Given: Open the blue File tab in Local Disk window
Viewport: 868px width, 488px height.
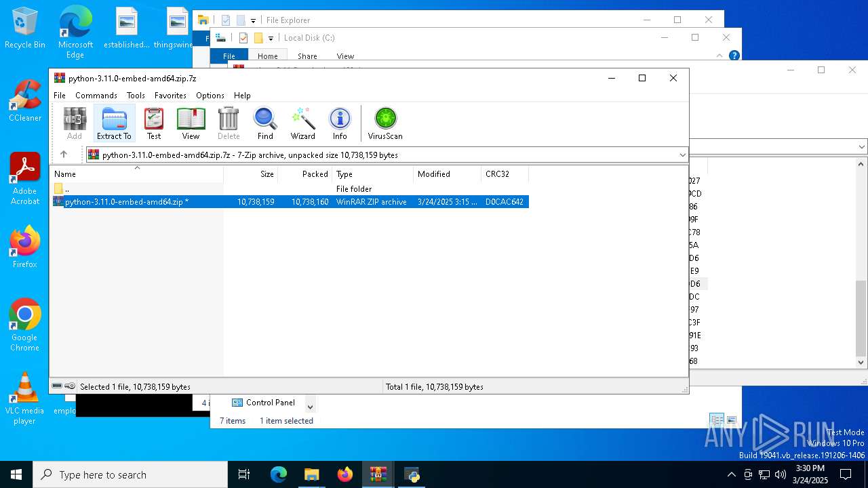Looking at the screenshot, I should coord(229,56).
